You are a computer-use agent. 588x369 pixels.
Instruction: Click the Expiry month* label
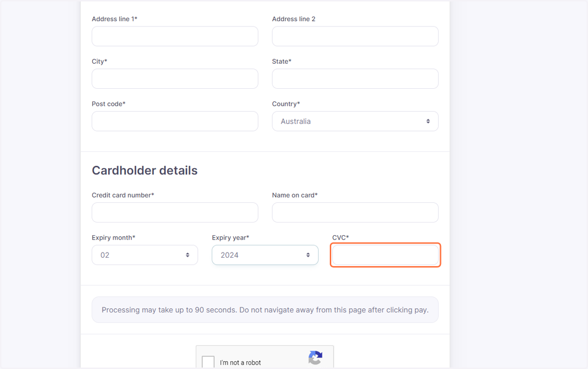114,238
